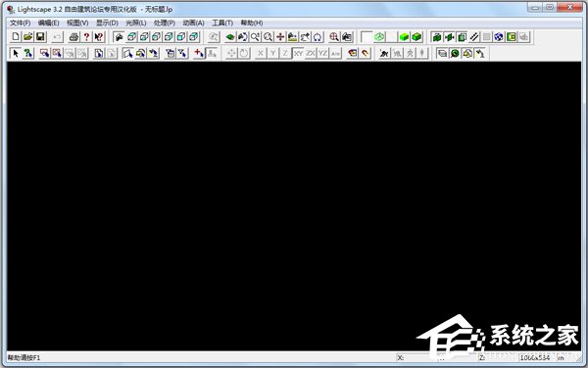
Task: Enable the green wireframe display mode
Action: click(x=379, y=36)
